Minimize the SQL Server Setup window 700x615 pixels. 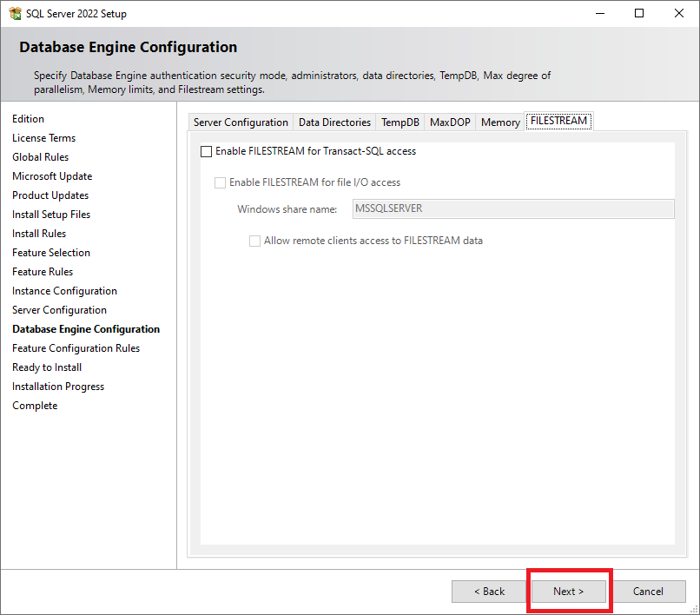point(599,13)
